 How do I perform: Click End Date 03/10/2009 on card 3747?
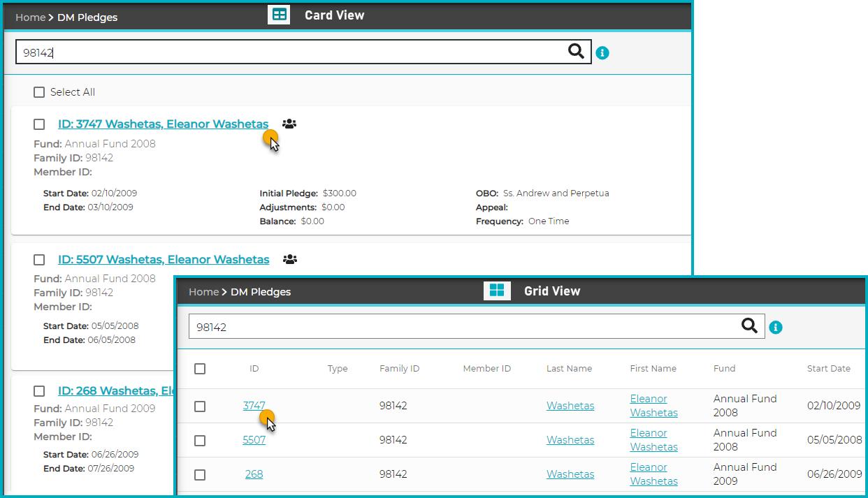coord(88,207)
